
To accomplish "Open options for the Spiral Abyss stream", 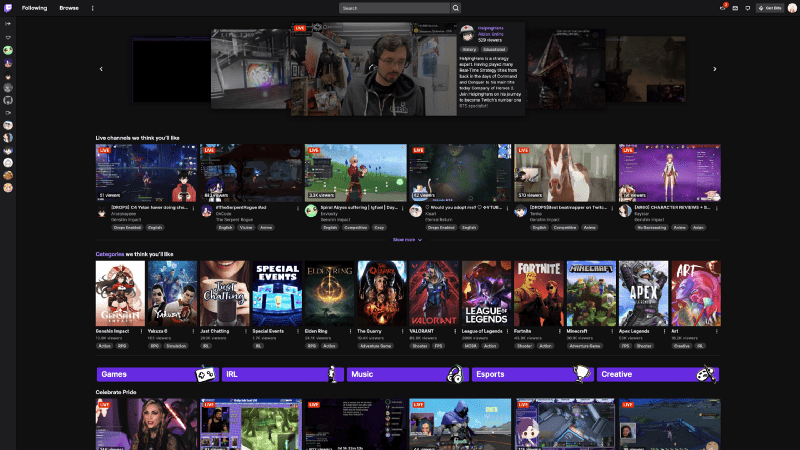I will [403, 208].
